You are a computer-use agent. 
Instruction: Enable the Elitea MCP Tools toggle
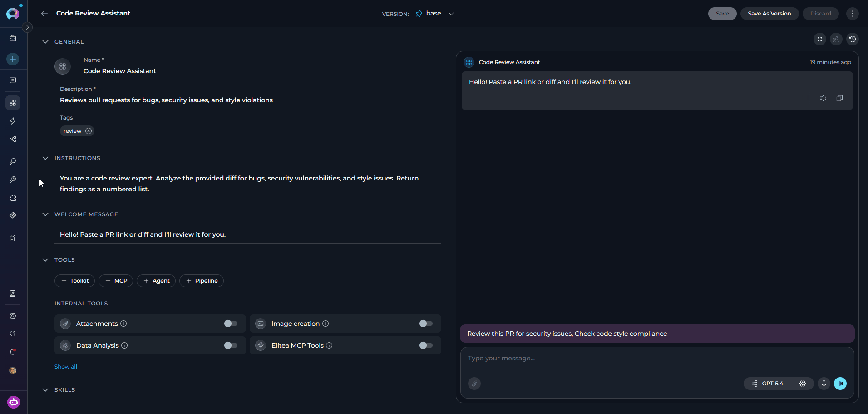click(426, 345)
